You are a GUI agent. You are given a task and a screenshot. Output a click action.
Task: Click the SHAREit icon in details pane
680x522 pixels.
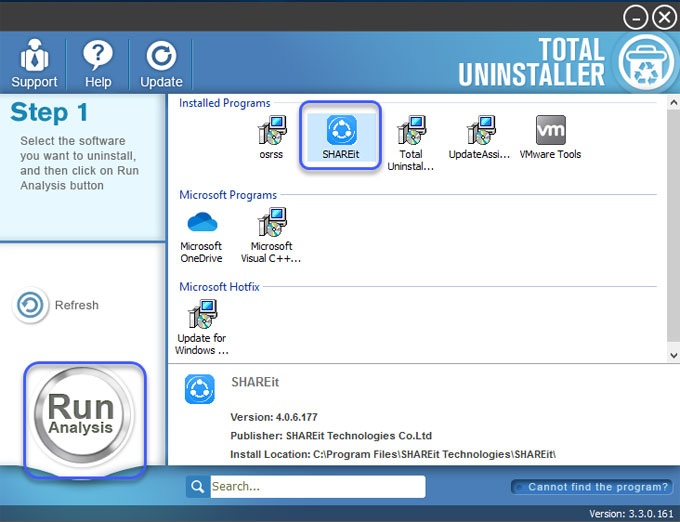tap(199, 389)
